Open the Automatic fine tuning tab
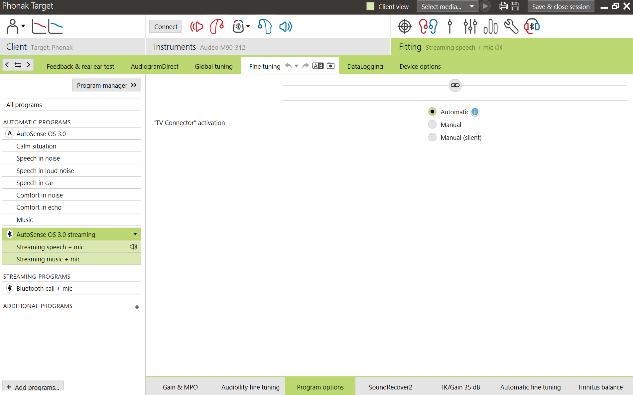This screenshot has width=633, height=395. pyautogui.click(x=530, y=387)
